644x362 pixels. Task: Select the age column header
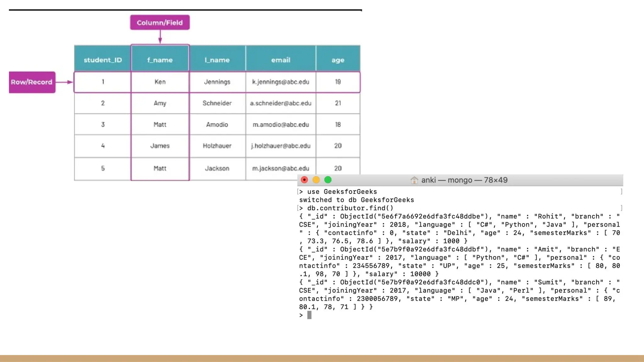tap(338, 60)
